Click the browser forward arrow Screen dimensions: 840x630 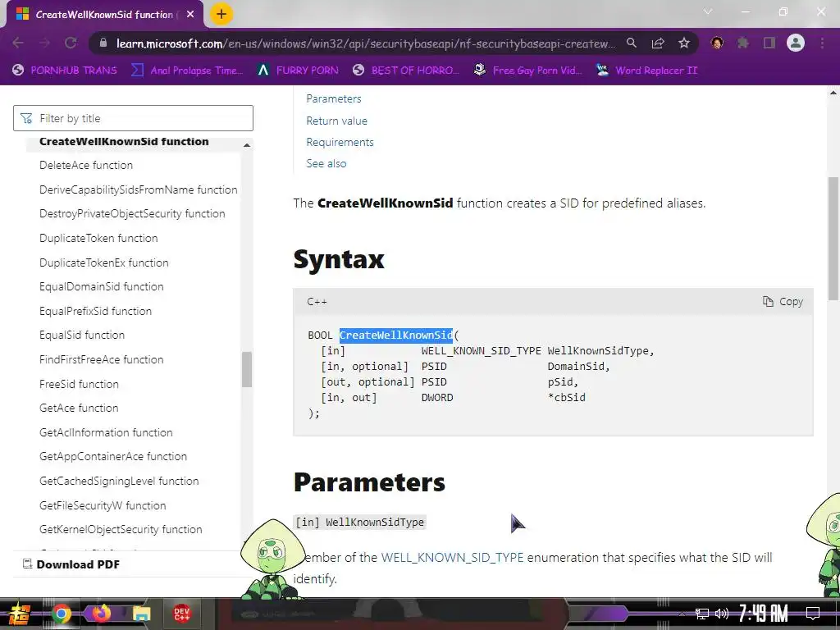coord(44,43)
